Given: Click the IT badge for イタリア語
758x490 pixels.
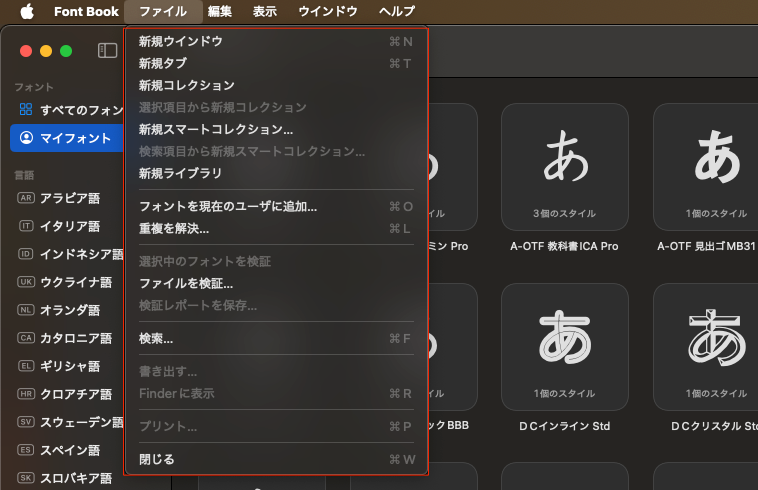Looking at the screenshot, I should [26, 226].
